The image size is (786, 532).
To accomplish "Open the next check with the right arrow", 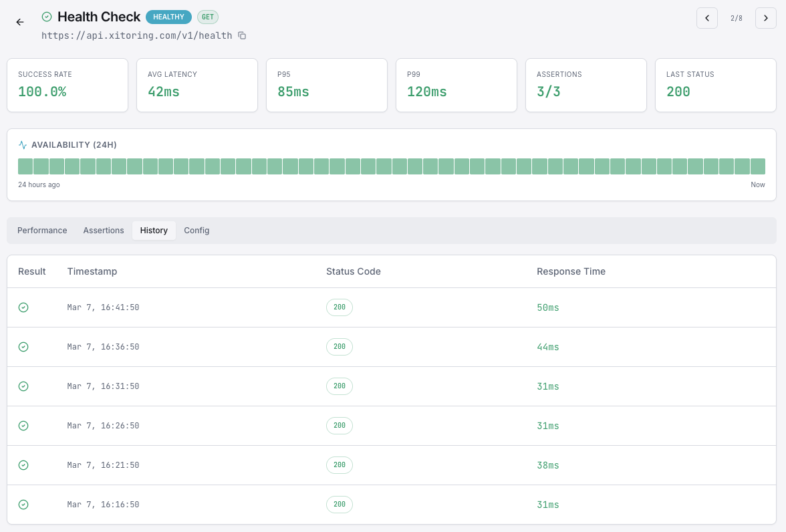I will coord(766,18).
